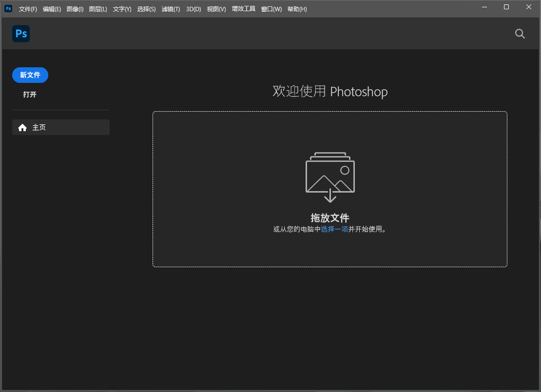Open the 3D(D) menu
Screen dimensions: 541x392
point(193,9)
